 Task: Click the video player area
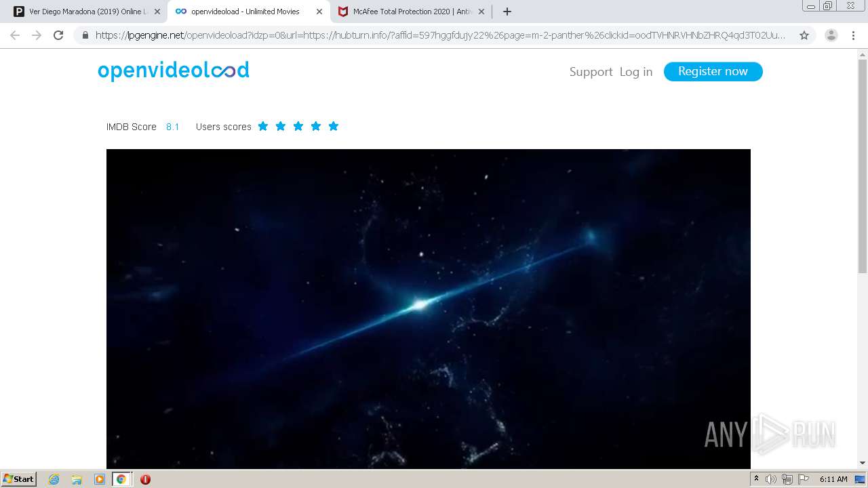click(429, 308)
